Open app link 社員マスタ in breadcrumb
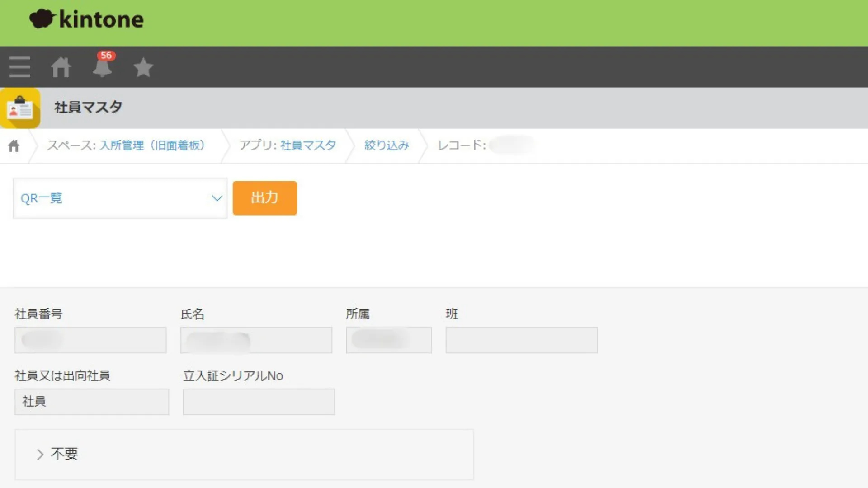The height and width of the screenshot is (488, 868). click(x=308, y=145)
